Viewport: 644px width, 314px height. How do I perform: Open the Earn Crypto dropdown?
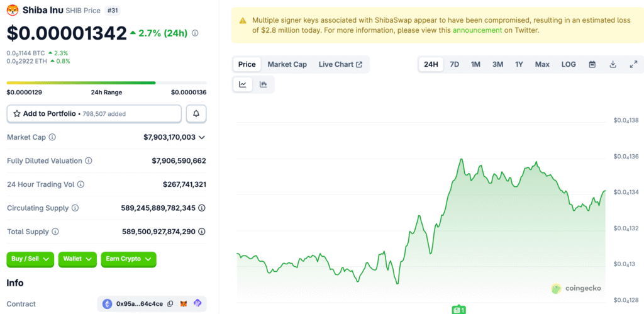(x=128, y=259)
